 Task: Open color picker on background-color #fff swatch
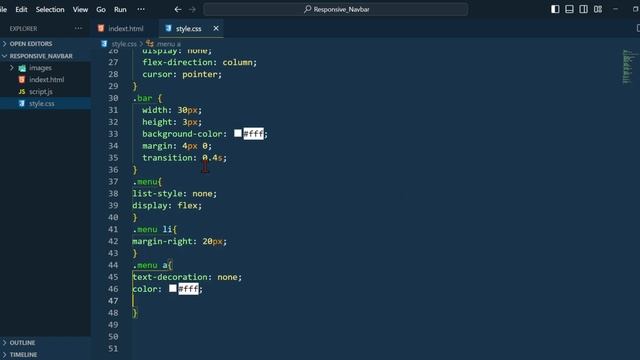238,133
